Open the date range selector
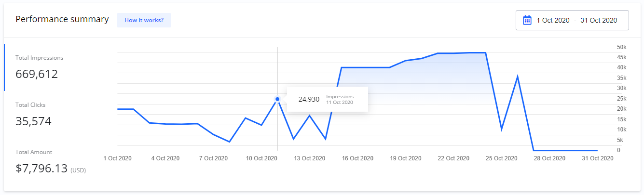 point(572,20)
